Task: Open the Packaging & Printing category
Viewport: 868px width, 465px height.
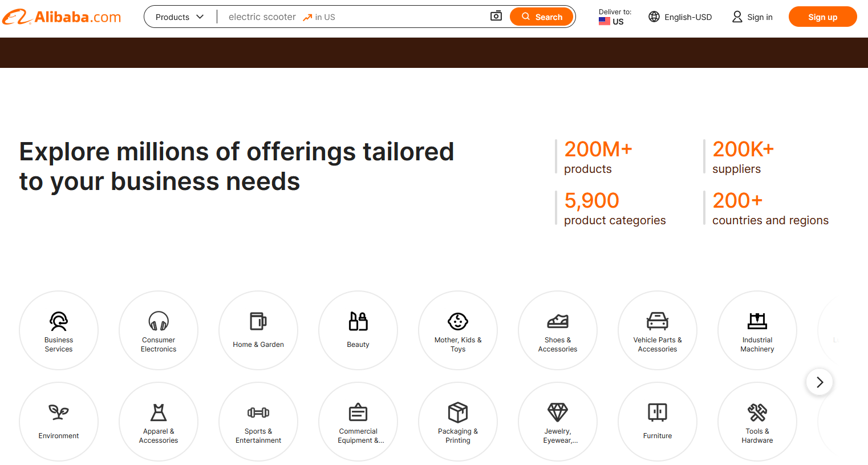Action: 458,422
